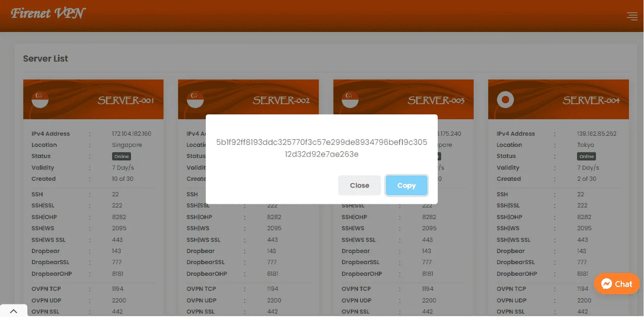Click the Server List heading
The height and width of the screenshot is (317, 644).
click(x=46, y=59)
